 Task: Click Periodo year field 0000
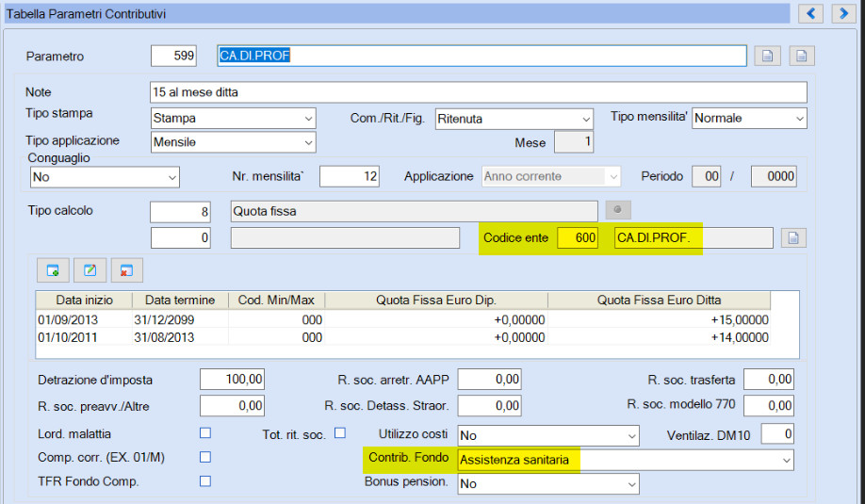774,176
